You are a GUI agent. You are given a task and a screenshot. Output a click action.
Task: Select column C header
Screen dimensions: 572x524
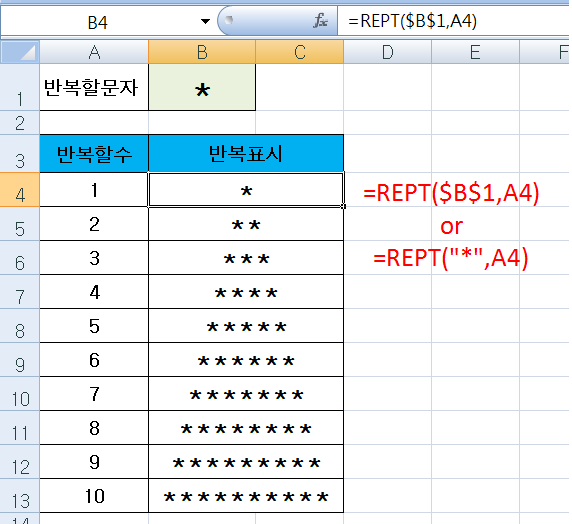click(x=299, y=52)
